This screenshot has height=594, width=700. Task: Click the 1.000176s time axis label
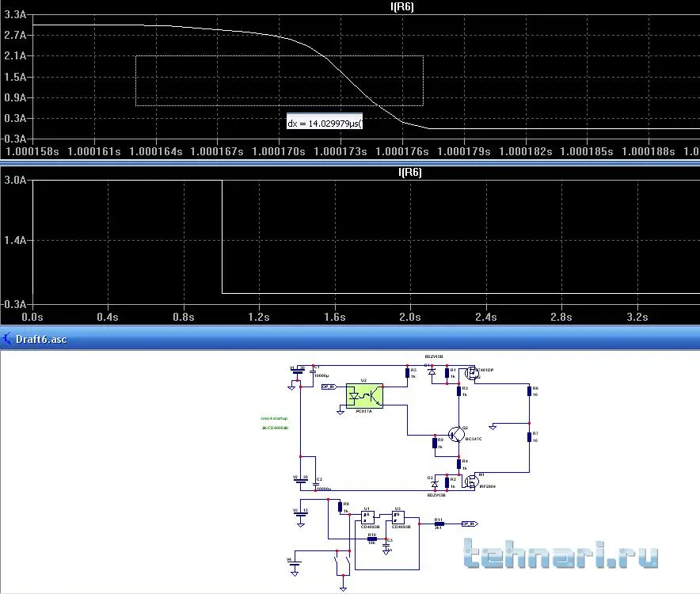401,152
